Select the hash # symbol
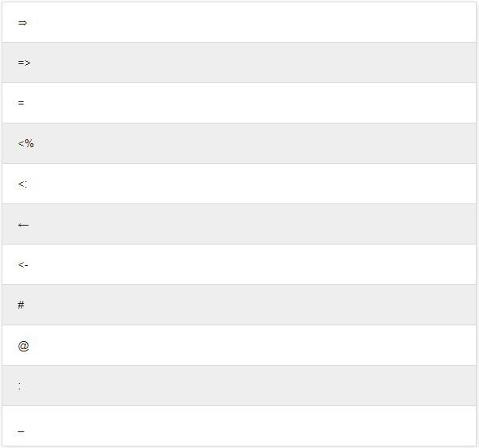Screen dimensions: 479x448 pyautogui.click(x=21, y=305)
